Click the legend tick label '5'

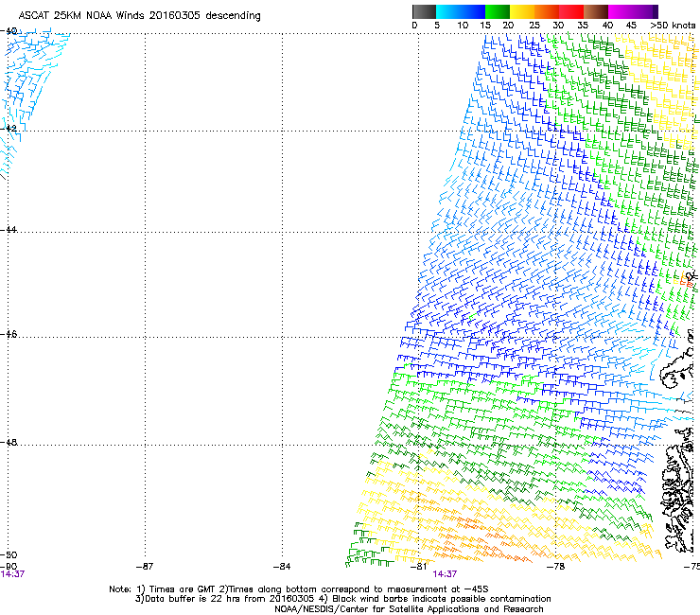point(437,25)
